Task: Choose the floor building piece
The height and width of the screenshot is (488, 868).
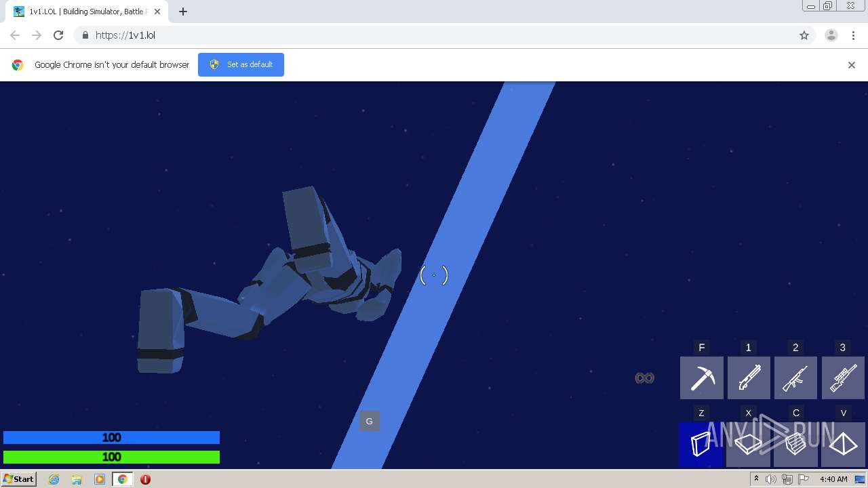Action: (x=748, y=445)
